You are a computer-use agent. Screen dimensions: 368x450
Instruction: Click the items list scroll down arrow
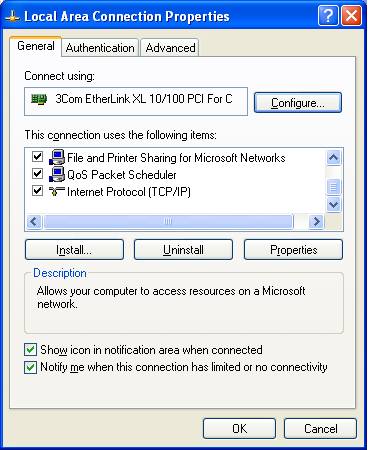click(x=334, y=204)
